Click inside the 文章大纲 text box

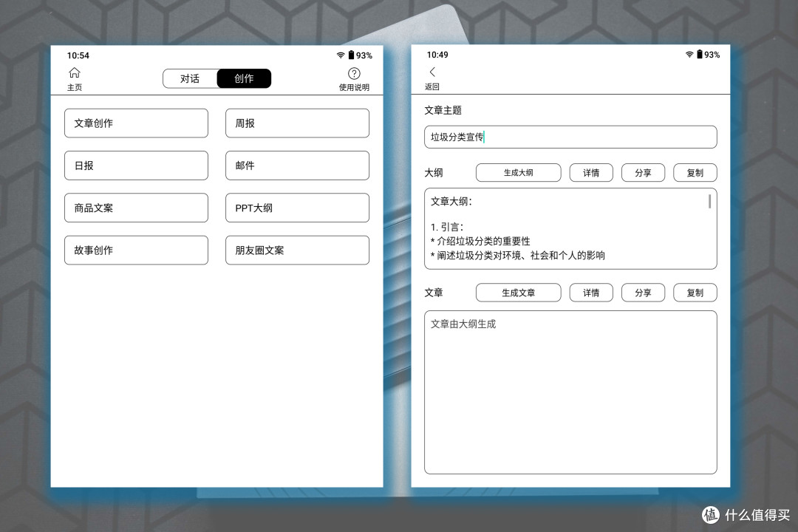point(570,228)
